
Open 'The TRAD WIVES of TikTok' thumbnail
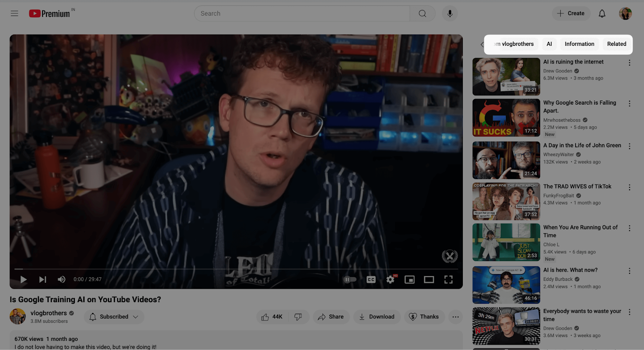click(x=506, y=201)
